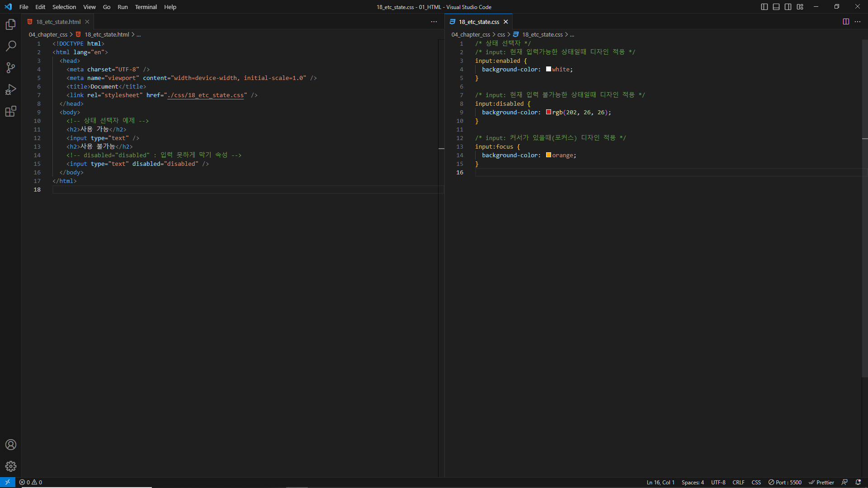The height and width of the screenshot is (488, 868).
Task: Click split editor right icon
Action: pos(846,22)
